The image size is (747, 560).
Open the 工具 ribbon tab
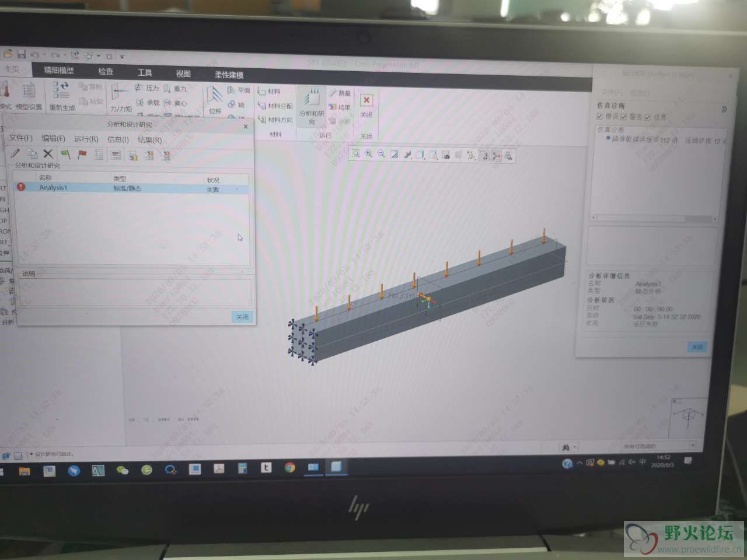[145, 72]
